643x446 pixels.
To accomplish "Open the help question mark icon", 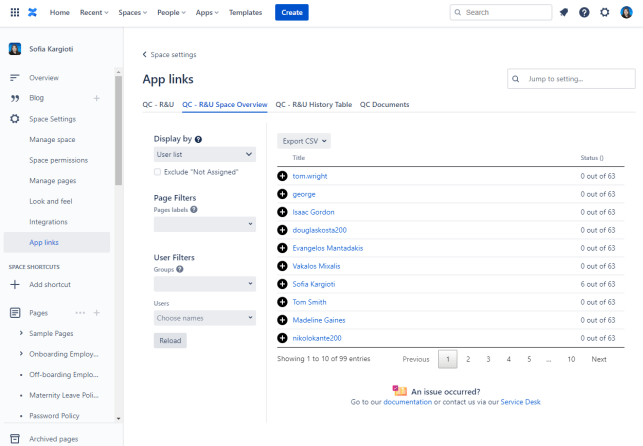I will pos(584,12).
